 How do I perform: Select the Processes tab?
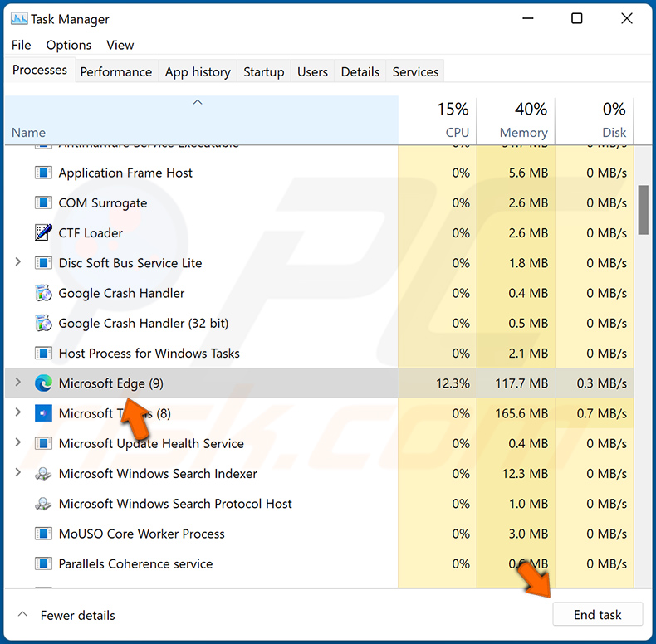(x=40, y=70)
